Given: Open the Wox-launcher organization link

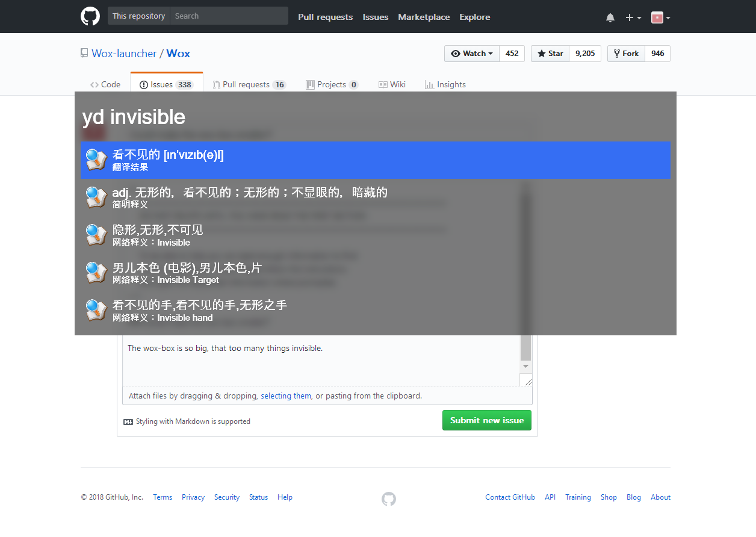Looking at the screenshot, I should 124,54.
